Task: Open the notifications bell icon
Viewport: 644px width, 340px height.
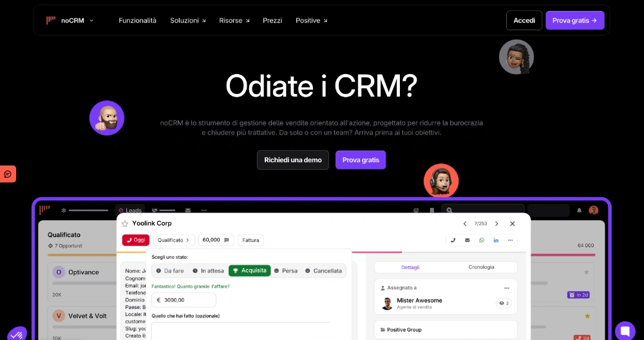Action: pyautogui.click(x=579, y=210)
